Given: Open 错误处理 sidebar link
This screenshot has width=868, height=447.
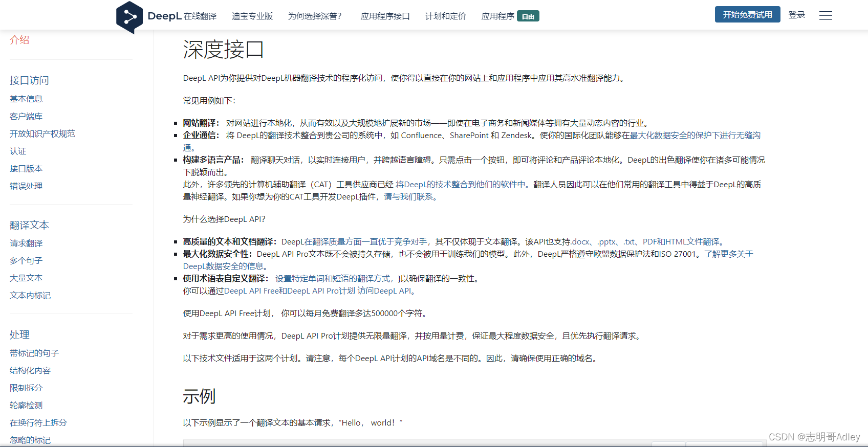Looking at the screenshot, I should (26, 186).
